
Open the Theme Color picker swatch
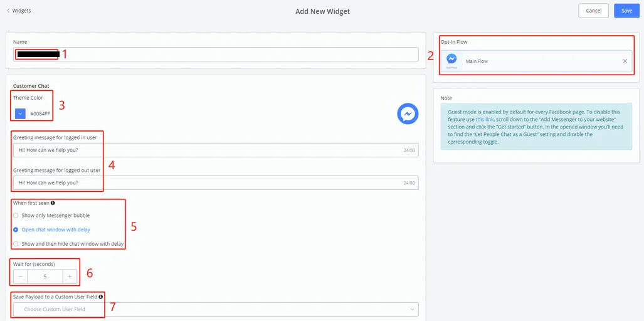click(x=21, y=113)
